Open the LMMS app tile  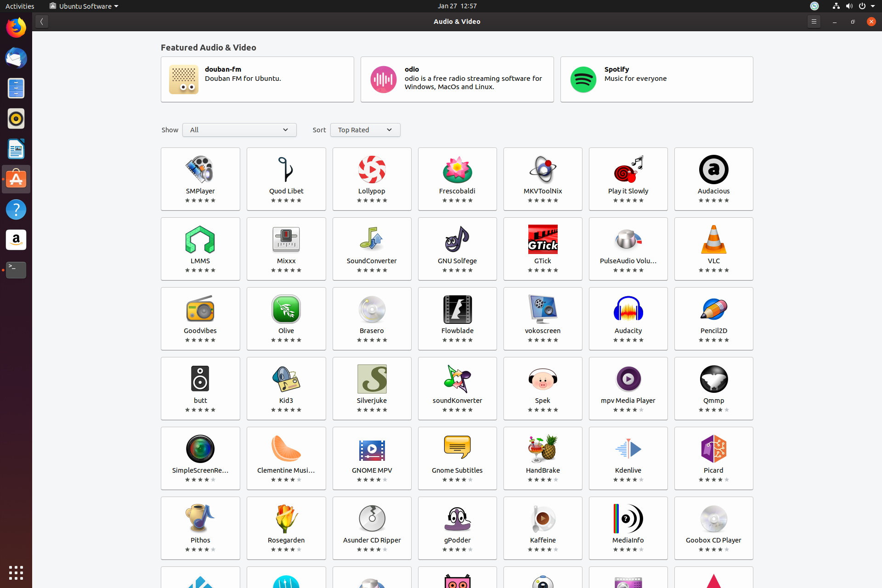coord(200,249)
